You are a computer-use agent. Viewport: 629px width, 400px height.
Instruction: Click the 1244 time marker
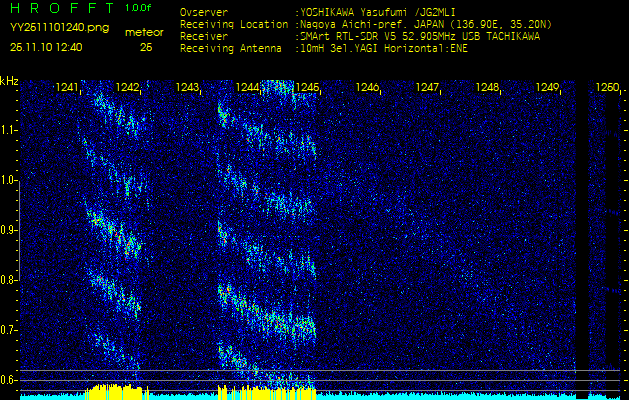tap(247, 87)
